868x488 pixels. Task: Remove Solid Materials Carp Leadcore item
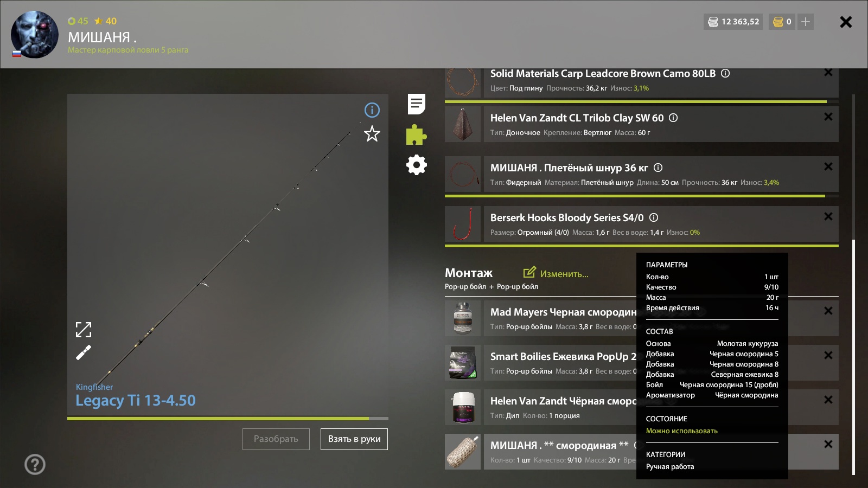pyautogui.click(x=828, y=73)
